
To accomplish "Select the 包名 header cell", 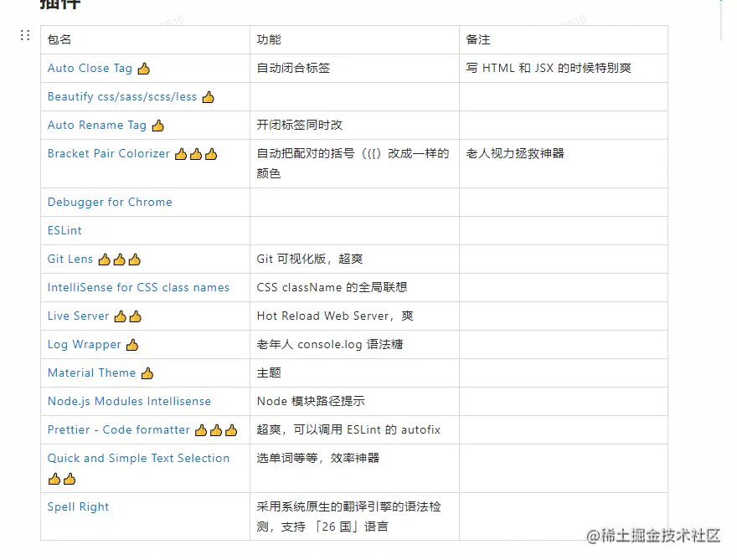I will tap(145, 40).
